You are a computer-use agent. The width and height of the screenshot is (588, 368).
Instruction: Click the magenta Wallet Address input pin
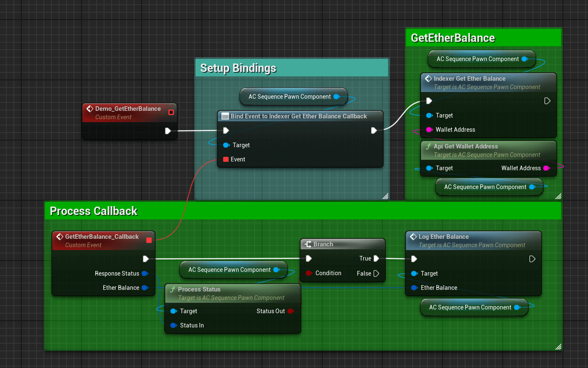[429, 130]
